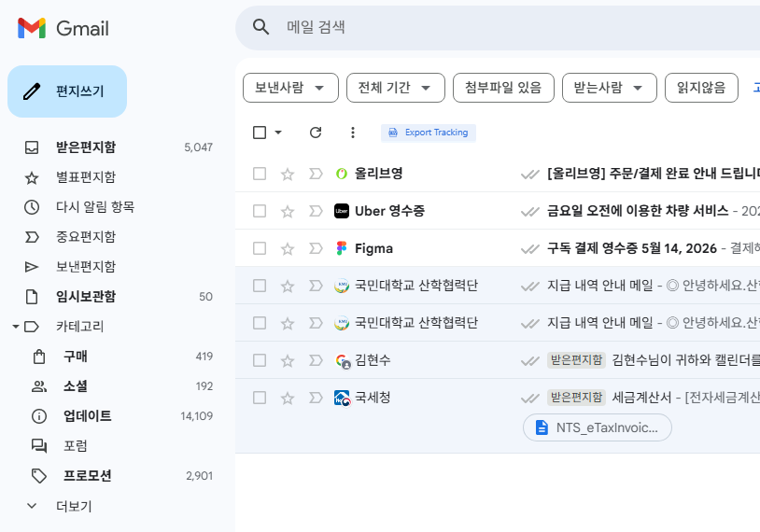Open the select-all dropdown arrow
This screenshot has height=532, width=760.
click(278, 133)
